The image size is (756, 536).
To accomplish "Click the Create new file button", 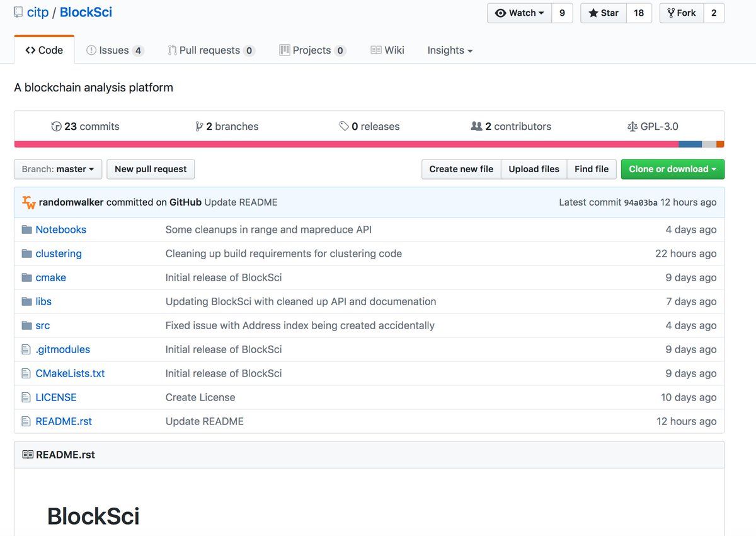I will (x=461, y=169).
